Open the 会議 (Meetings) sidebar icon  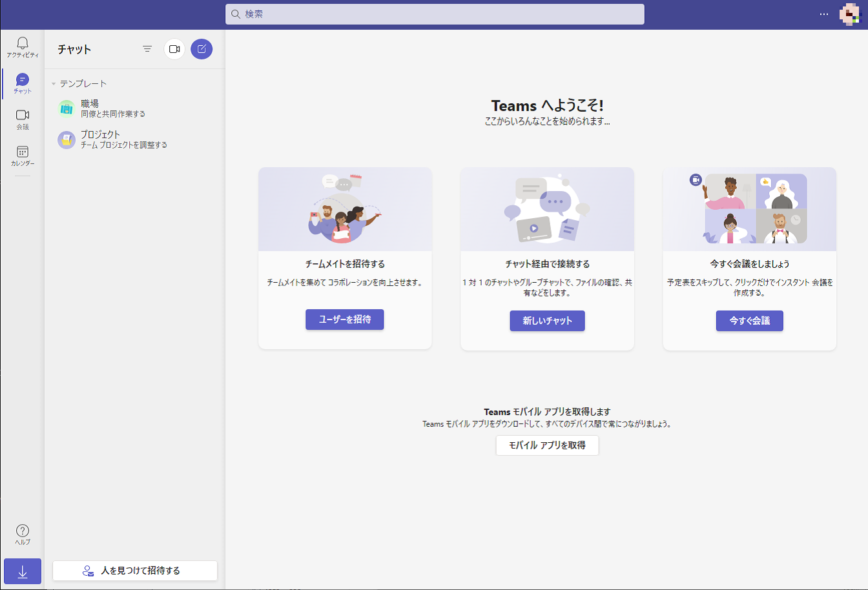[x=22, y=119]
